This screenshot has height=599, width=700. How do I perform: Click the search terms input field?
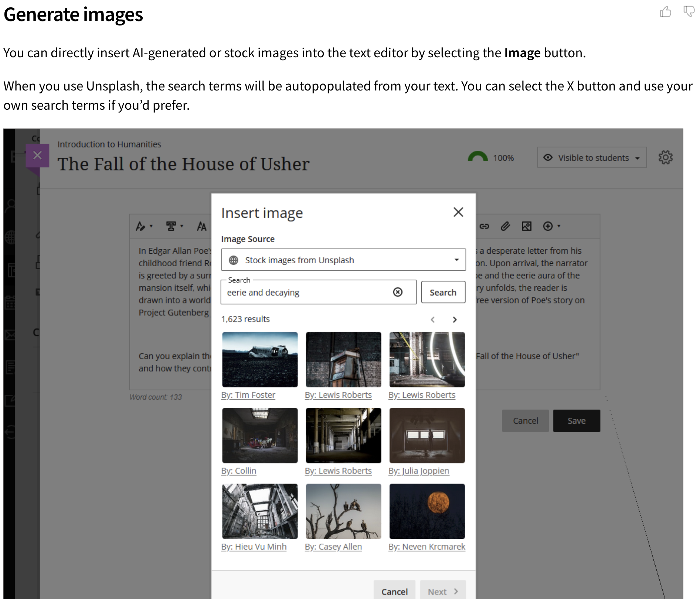[307, 292]
